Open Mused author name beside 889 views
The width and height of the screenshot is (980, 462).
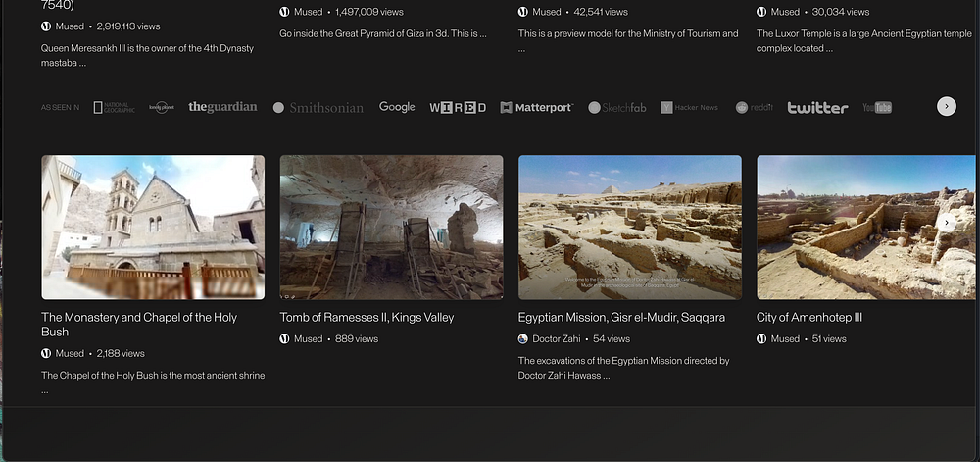coord(308,338)
